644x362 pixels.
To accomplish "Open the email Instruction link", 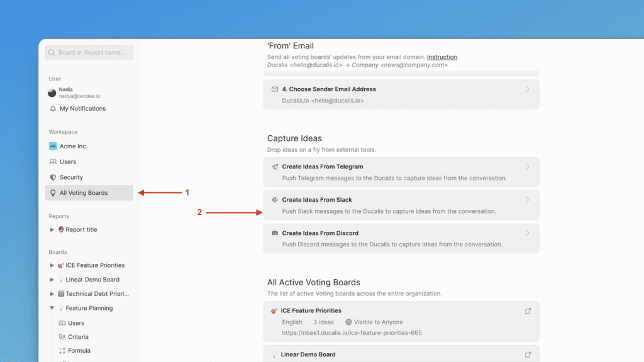I will (442, 57).
